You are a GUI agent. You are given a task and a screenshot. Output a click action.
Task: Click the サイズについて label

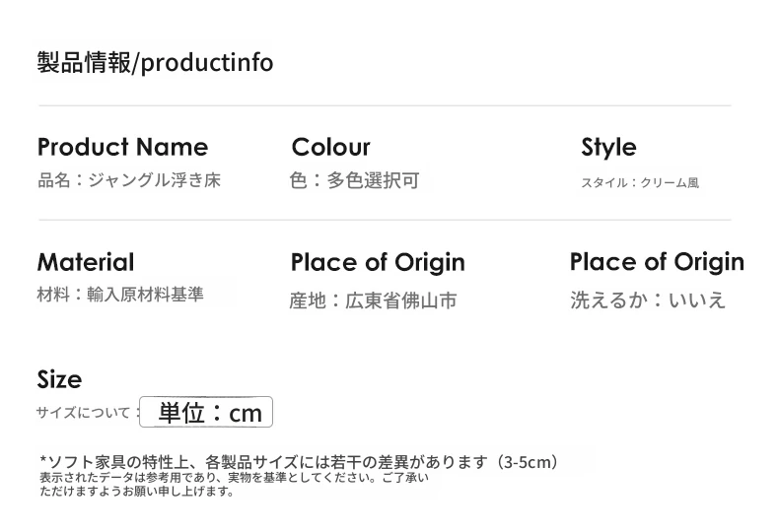[x=83, y=412]
